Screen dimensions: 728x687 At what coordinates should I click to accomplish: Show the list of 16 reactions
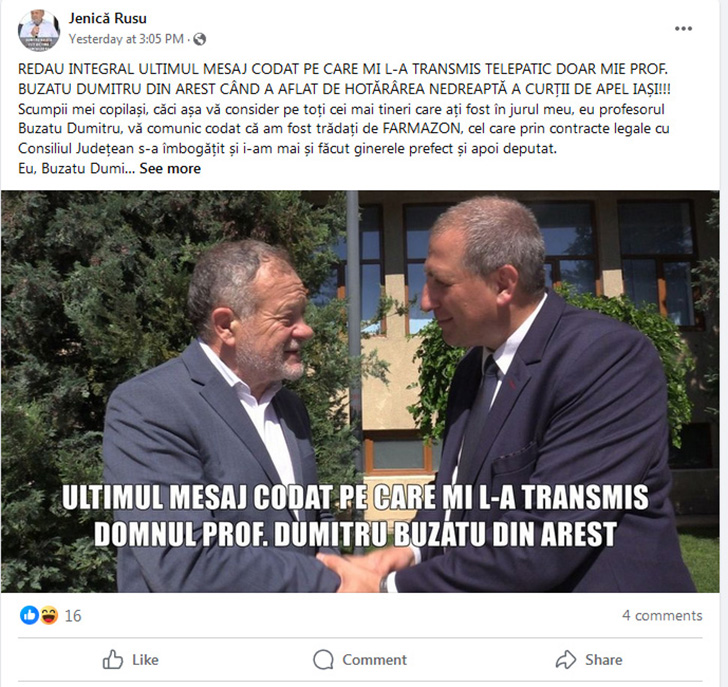pos(73,616)
